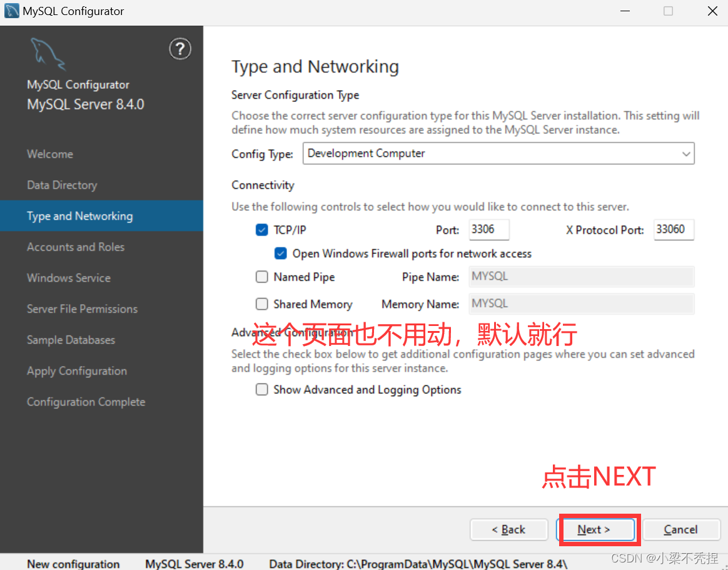Click New configuration in the status bar
728x570 pixels.
[73, 564]
